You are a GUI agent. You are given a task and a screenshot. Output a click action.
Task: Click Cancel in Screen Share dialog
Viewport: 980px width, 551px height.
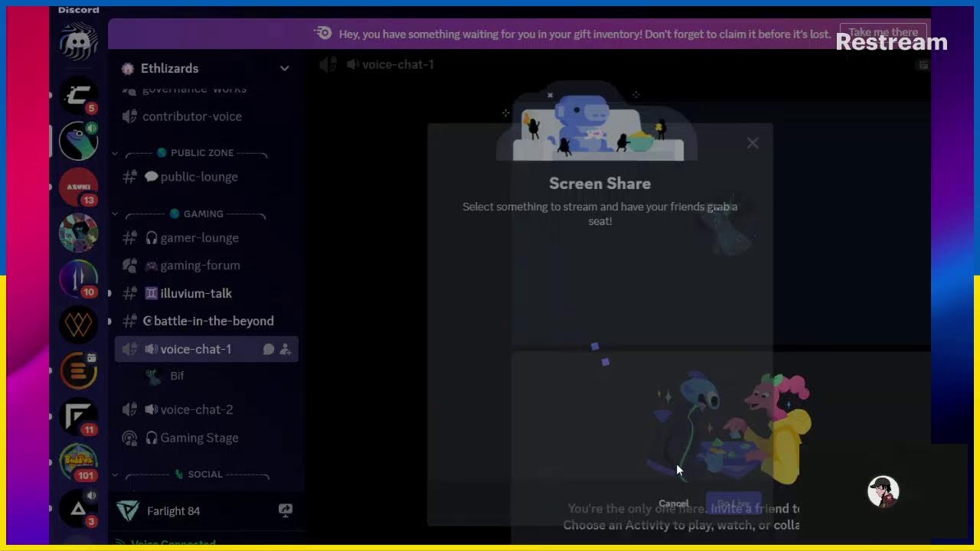click(x=674, y=504)
